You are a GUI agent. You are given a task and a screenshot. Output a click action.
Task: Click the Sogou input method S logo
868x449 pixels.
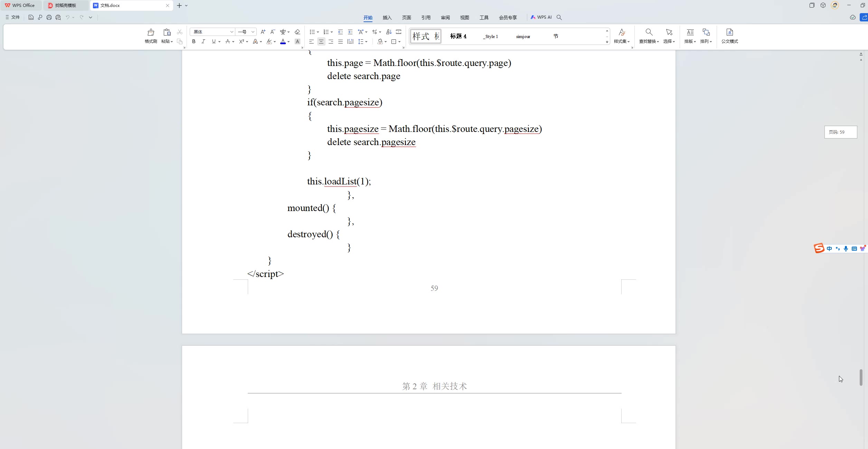pos(819,248)
